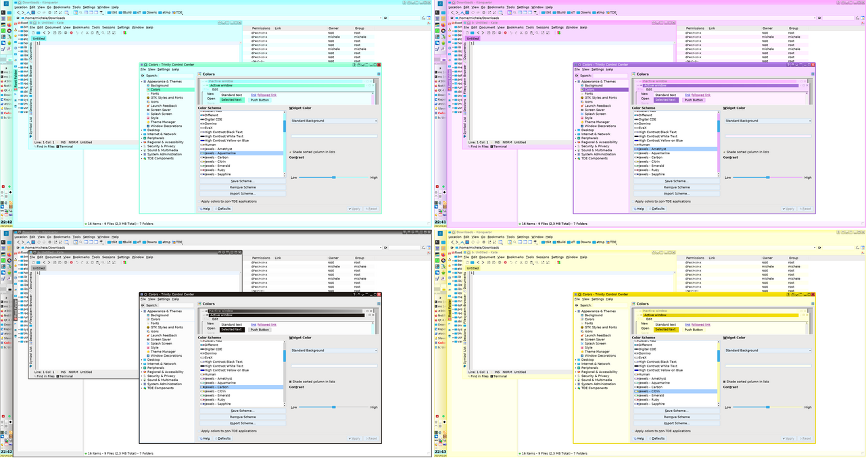The width and height of the screenshot is (868, 458).
Task: Open Bookmarks menu in yellow Konqueror window
Action: click(x=496, y=237)
